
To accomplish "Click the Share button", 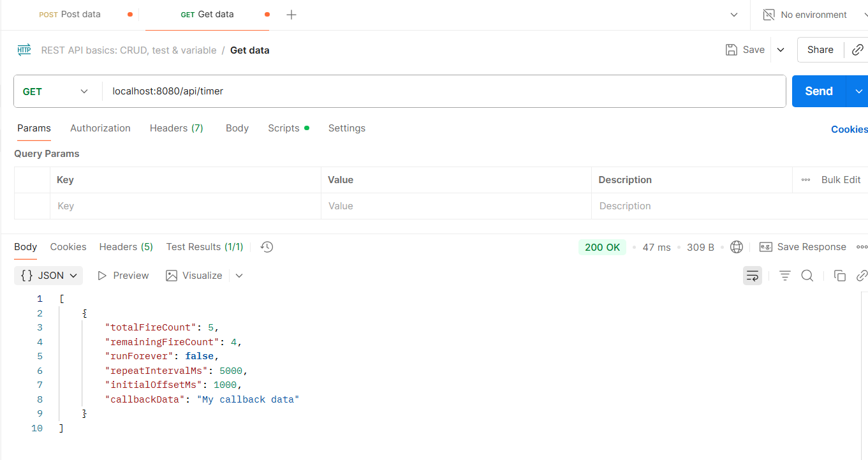I will coord(820,50).
